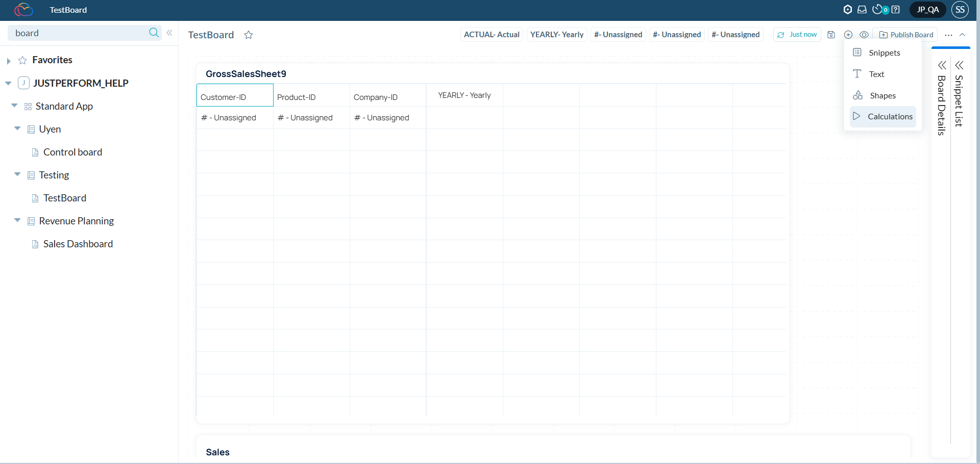This screenshot has height=464, width=980.
Task: Click the Publish Board button
Action: 906,35
